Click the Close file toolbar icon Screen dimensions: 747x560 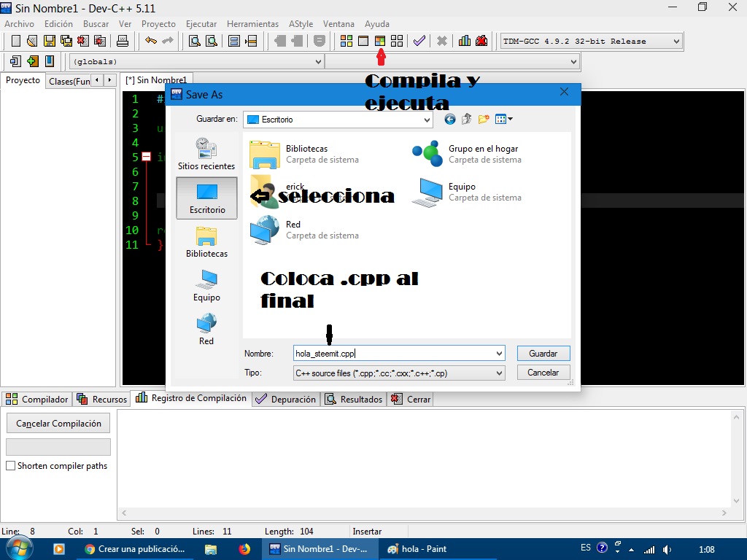[83, 41]
